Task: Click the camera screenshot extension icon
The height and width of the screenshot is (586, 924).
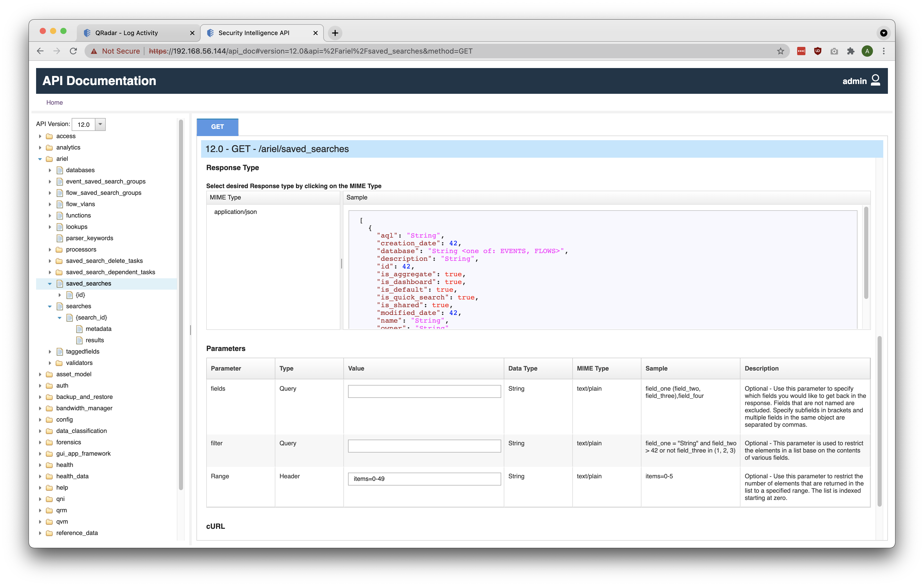Action: click(x=834, y=51)
